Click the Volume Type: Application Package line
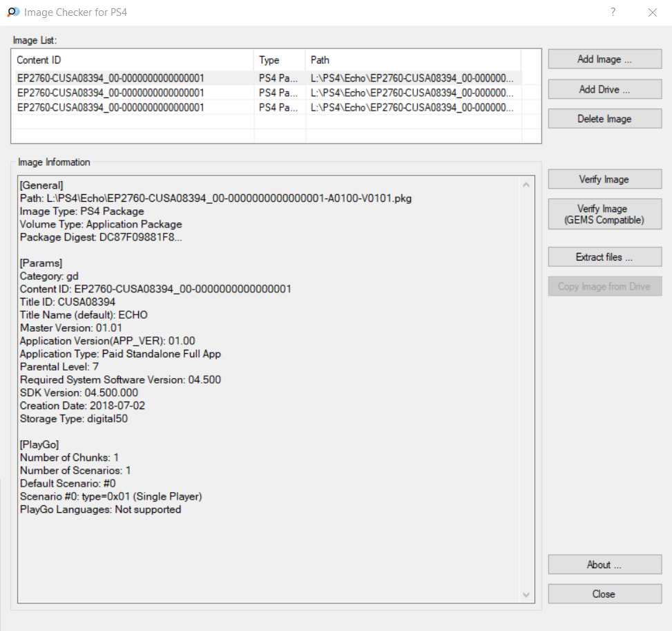The width and height of the screenshot is (672, 631). (101, 225)
